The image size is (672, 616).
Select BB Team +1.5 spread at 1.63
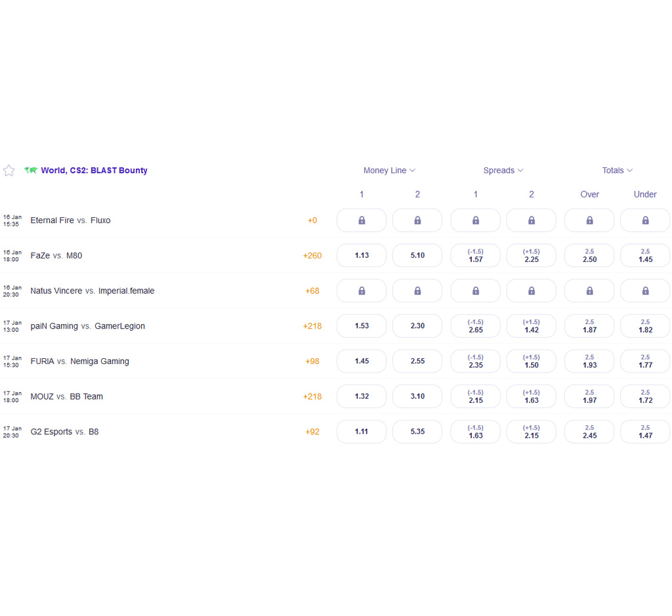(531, 396)
